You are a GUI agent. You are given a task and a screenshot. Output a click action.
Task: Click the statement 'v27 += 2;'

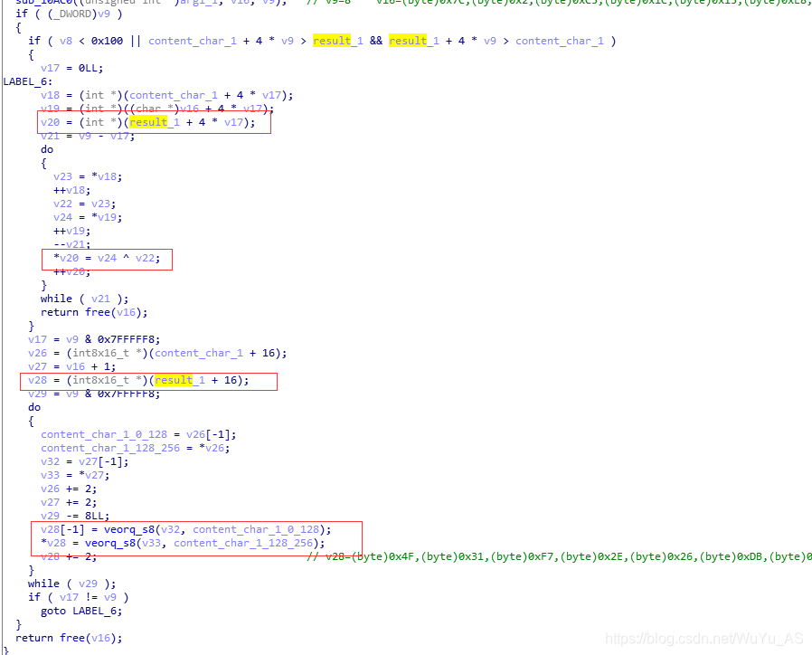coord(69,502)
